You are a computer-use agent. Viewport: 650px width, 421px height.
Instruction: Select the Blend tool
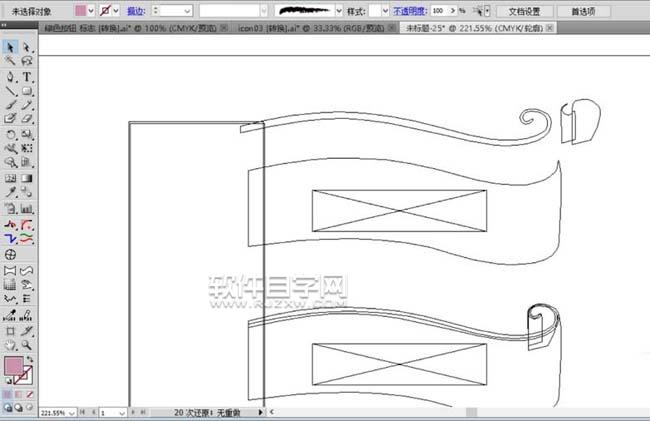pyautogui.click(x=27, y=192)
